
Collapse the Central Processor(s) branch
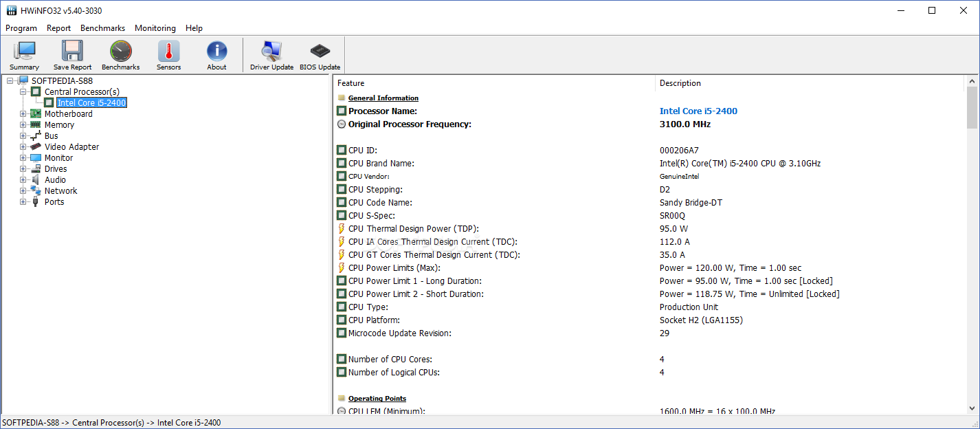coord(23,91)
